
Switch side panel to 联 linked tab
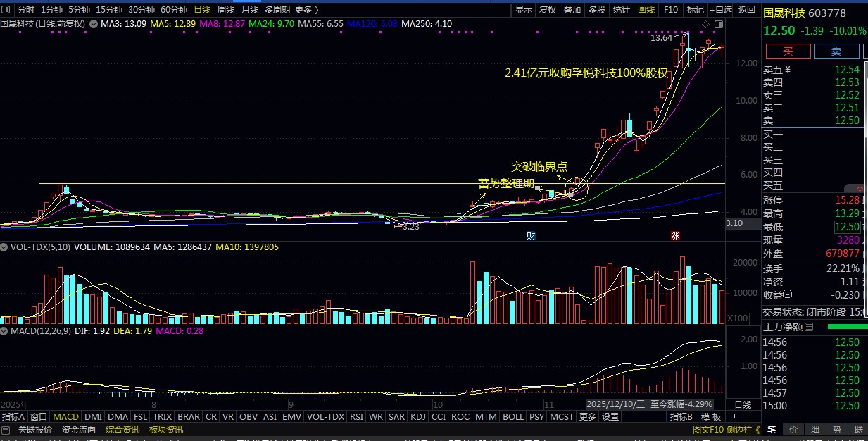tap(858, 430)
